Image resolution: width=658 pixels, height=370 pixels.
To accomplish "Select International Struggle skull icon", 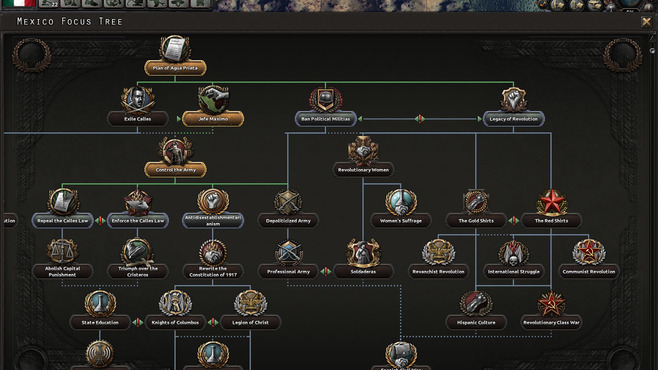I will 513,253.
